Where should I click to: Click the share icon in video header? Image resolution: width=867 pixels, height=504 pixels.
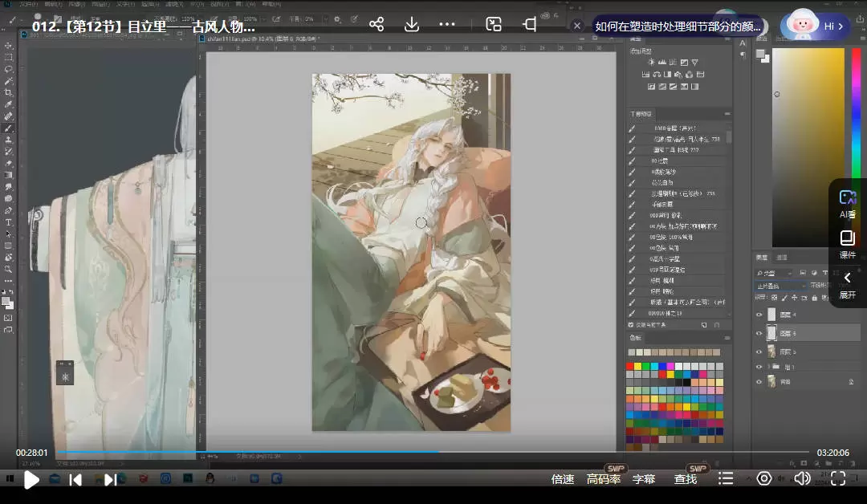point(377,24)
